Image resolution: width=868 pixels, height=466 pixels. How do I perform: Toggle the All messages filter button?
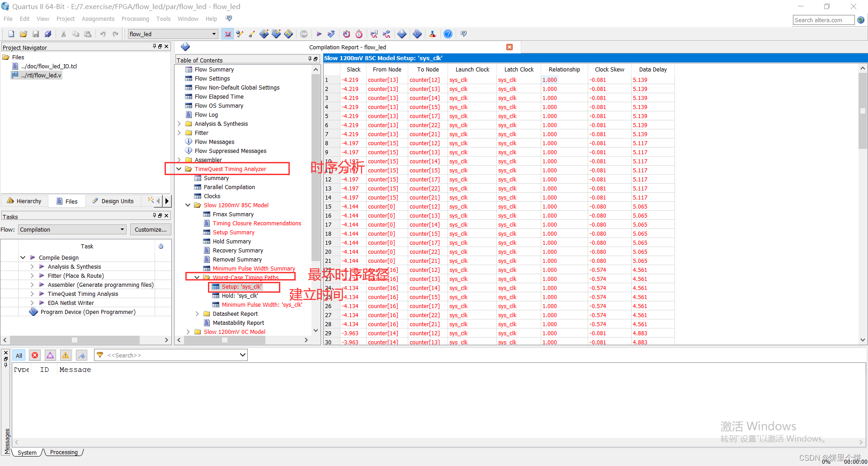(19, 355)
